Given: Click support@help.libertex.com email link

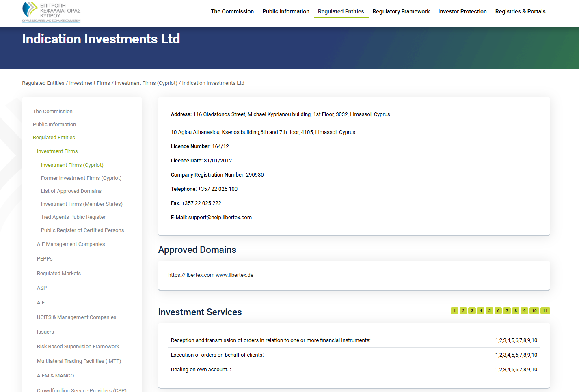Looking at the screenshot, I should click(220, 218).
